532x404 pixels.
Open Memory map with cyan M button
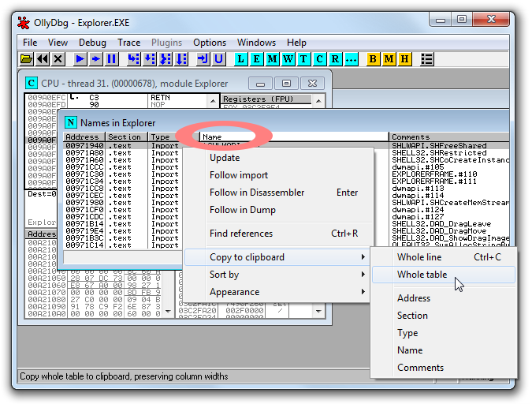click(272, 59)
